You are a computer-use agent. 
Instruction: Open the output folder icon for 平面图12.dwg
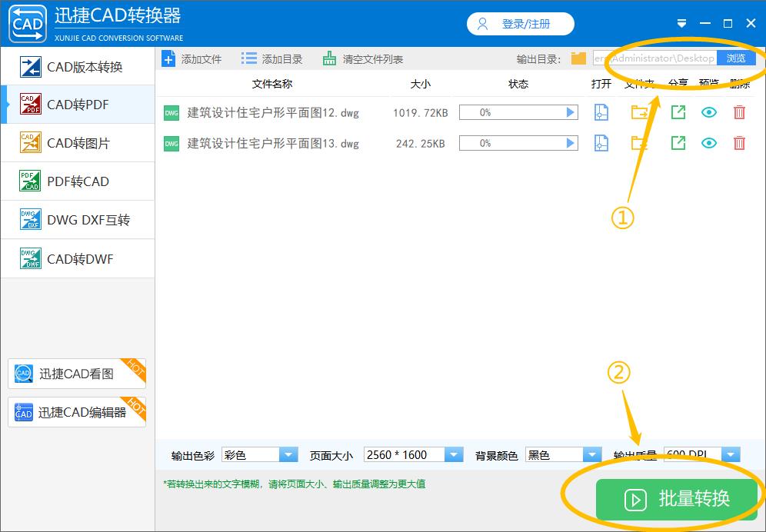[638, 112]
